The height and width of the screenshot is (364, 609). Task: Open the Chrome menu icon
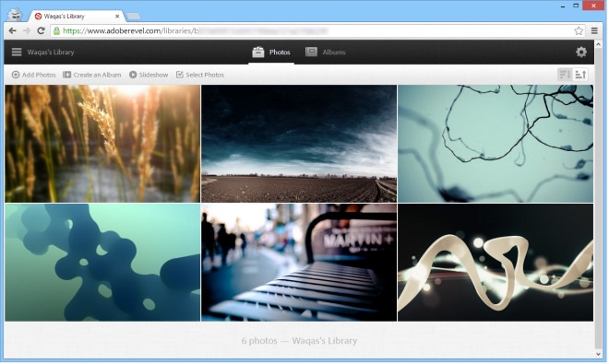coord(594,30)
